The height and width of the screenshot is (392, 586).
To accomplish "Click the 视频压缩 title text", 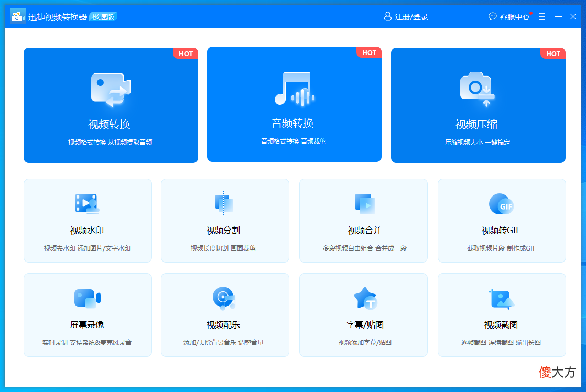I will tap(476, 124).
